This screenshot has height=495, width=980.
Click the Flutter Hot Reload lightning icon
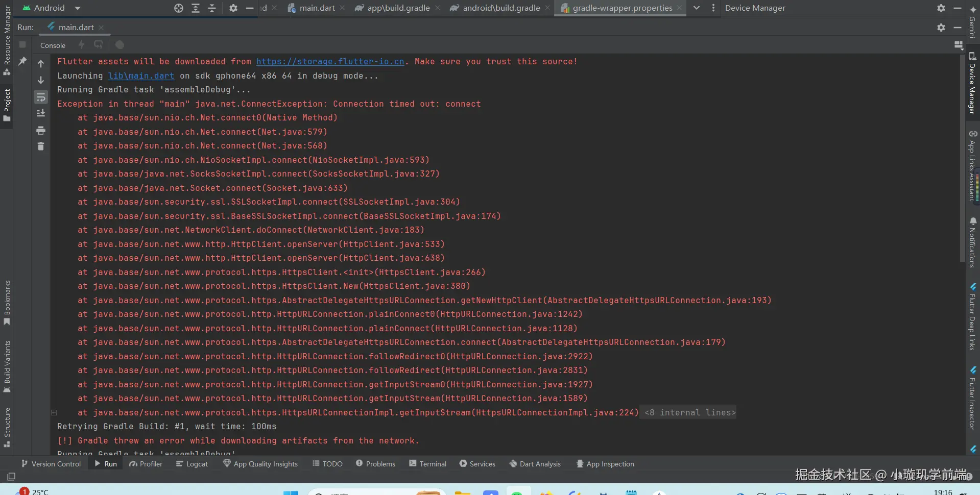pyautogui.click(x=81, y=45)
